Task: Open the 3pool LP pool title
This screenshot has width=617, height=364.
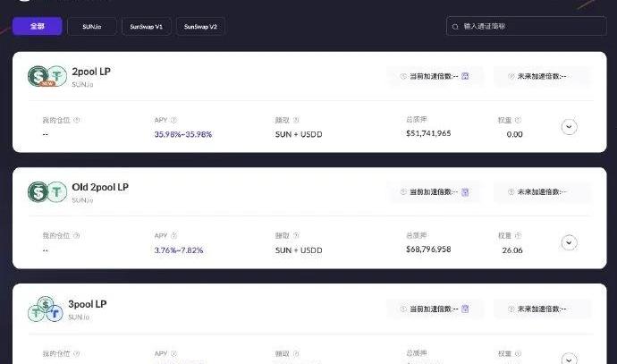Action: point(89,303)
